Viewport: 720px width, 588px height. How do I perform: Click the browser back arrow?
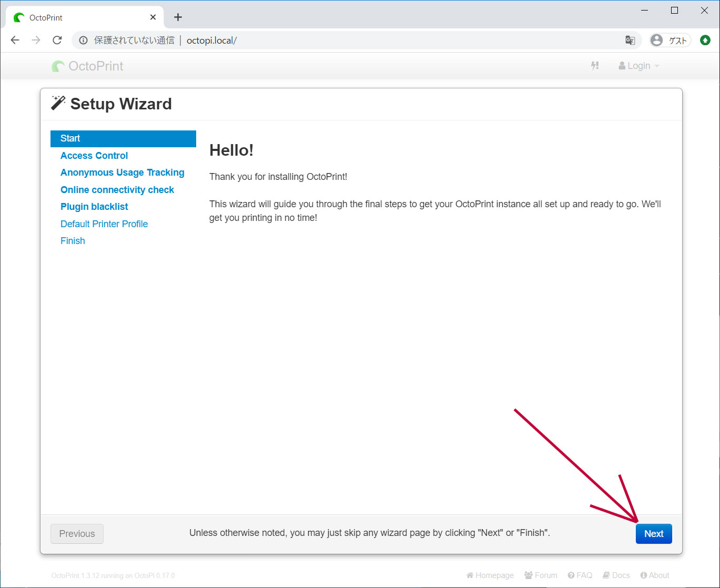[x=15, y=40]
